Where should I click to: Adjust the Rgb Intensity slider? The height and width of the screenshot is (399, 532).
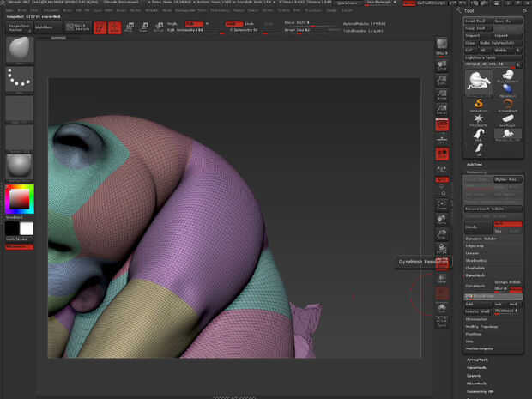pyautogui.click(x=196, y=31)
